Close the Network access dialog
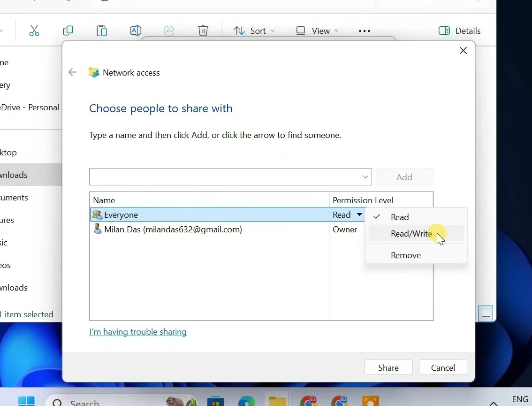The width and height of the screenshot is (532, 406). (x=463, y=51)
